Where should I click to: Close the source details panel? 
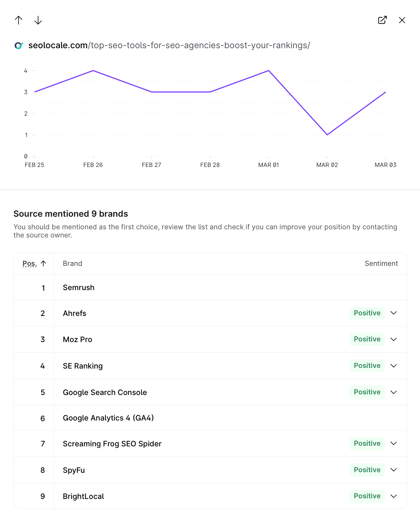(402, 20)
